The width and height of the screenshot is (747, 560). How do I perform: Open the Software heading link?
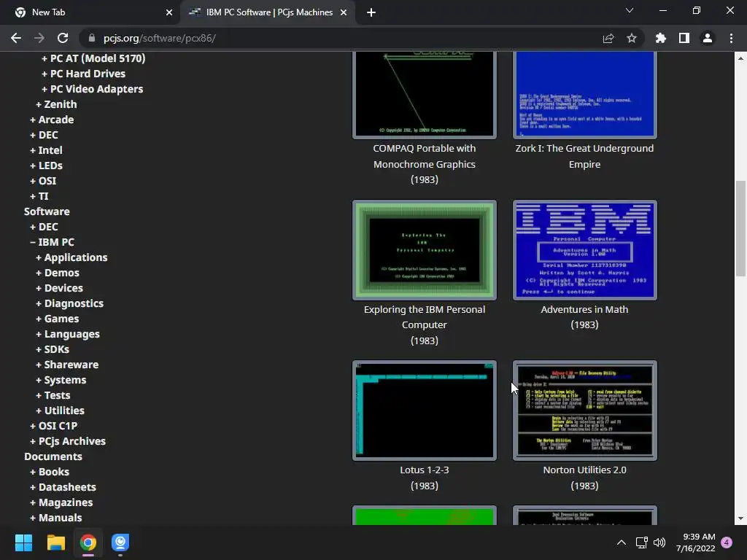47,211
